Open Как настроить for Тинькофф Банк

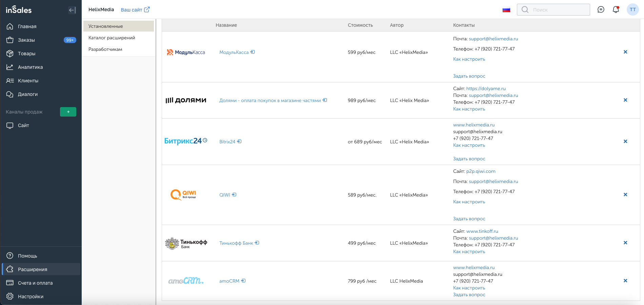pos(469,251)
